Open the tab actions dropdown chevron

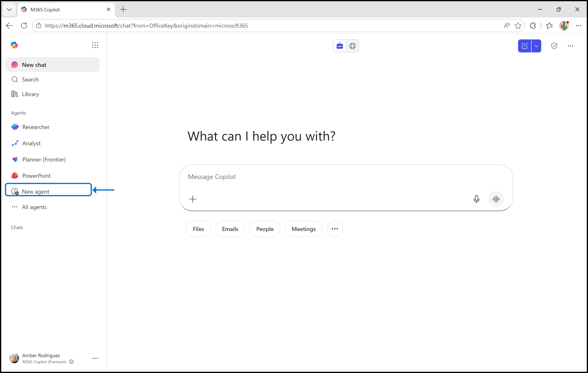coord(9,10)
